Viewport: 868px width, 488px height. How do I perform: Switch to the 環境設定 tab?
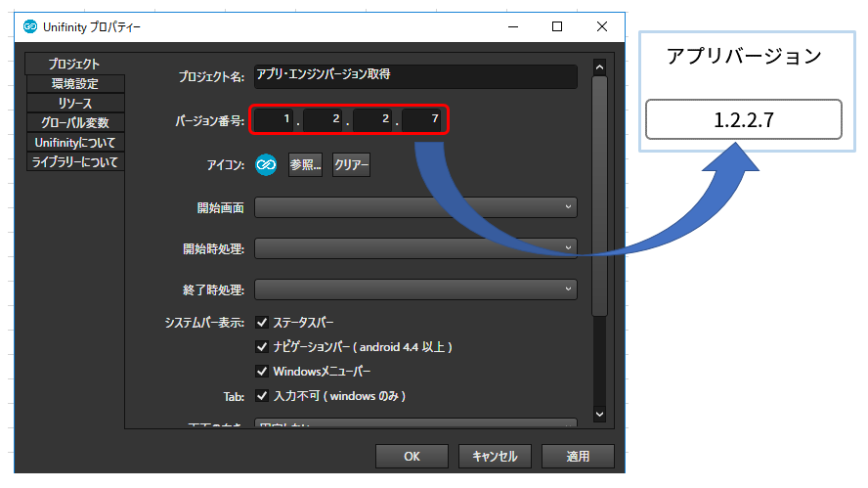(x=74, y=84)
